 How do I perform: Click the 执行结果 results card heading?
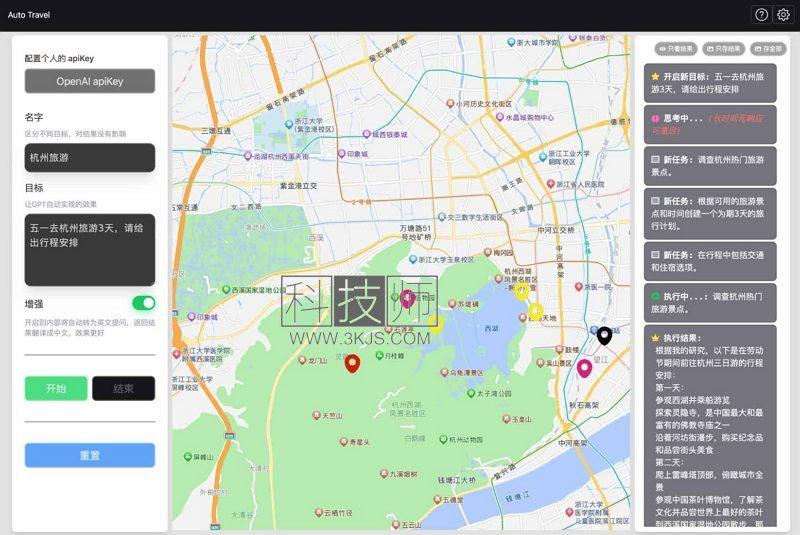682,338
